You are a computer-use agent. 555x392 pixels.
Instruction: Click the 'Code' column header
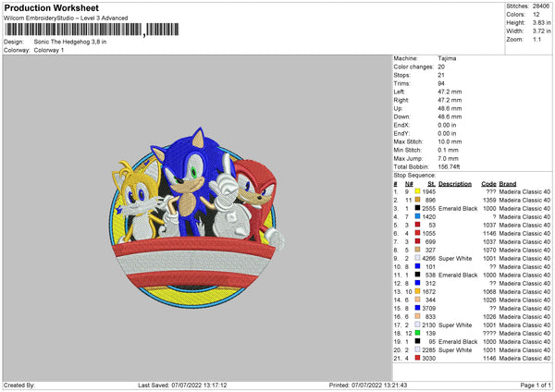pyautogui.click(x=488, y=184)
